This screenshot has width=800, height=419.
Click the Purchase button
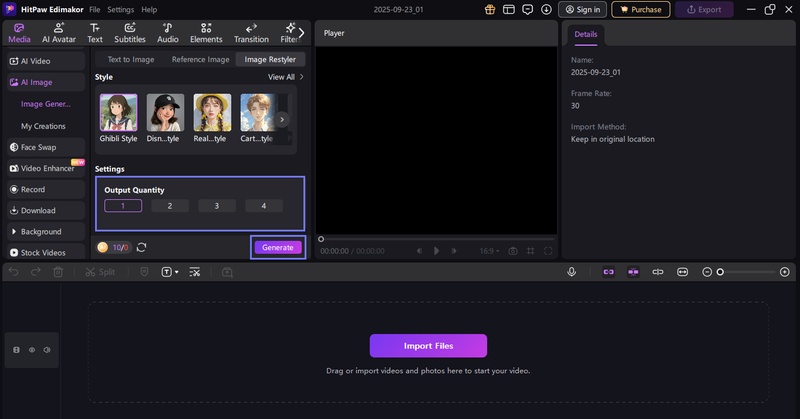641,10
